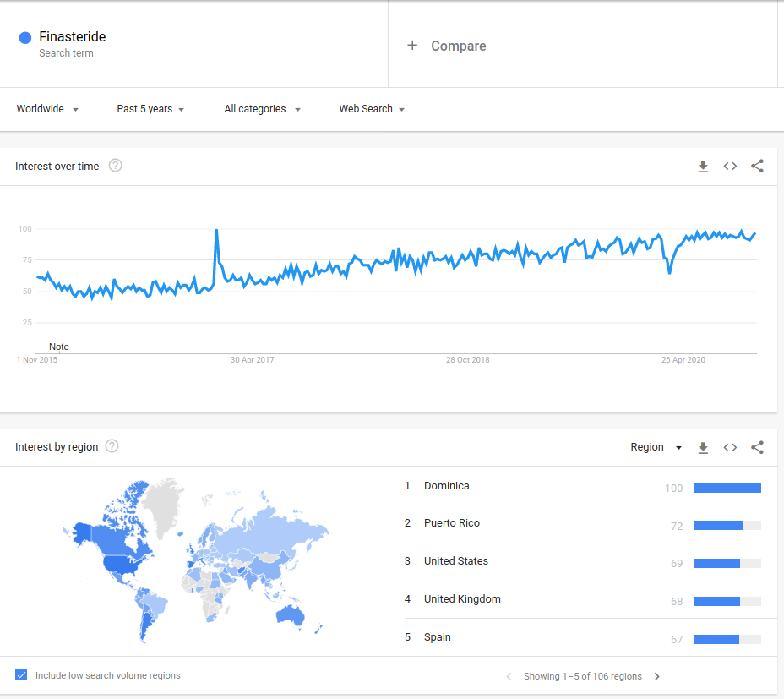Select Dominica in the region list
The height and width of the screenshot is (699, 784).
[447, 486]
